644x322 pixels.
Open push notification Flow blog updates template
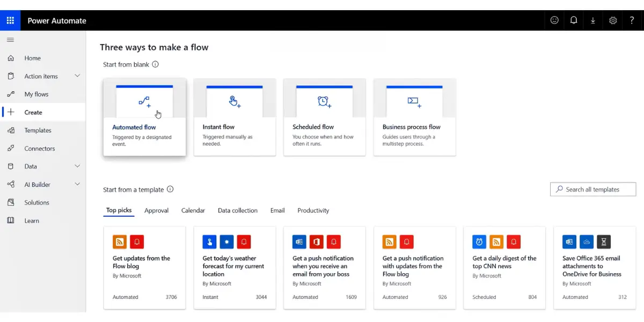pyautogui.click(x=415, y=268)
